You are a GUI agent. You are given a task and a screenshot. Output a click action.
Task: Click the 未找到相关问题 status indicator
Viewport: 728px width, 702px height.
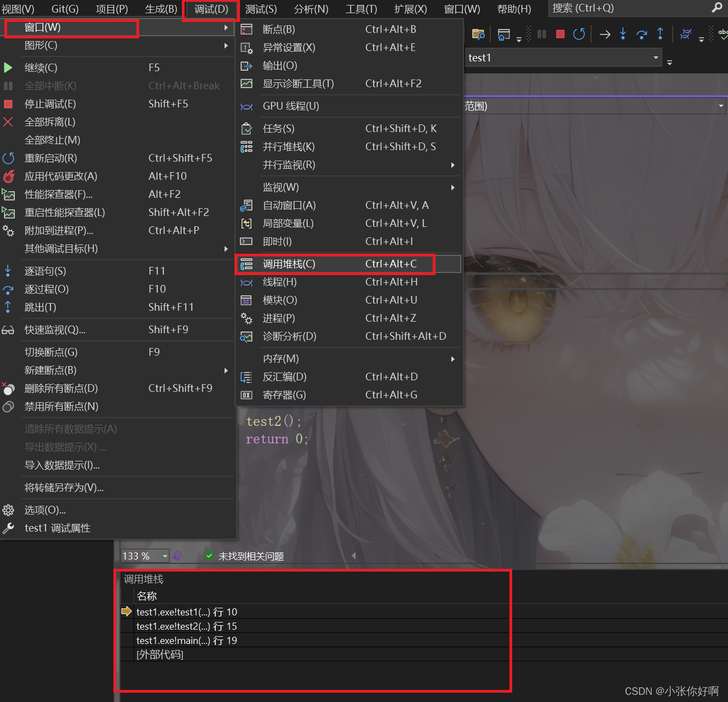tap(245, 556)
